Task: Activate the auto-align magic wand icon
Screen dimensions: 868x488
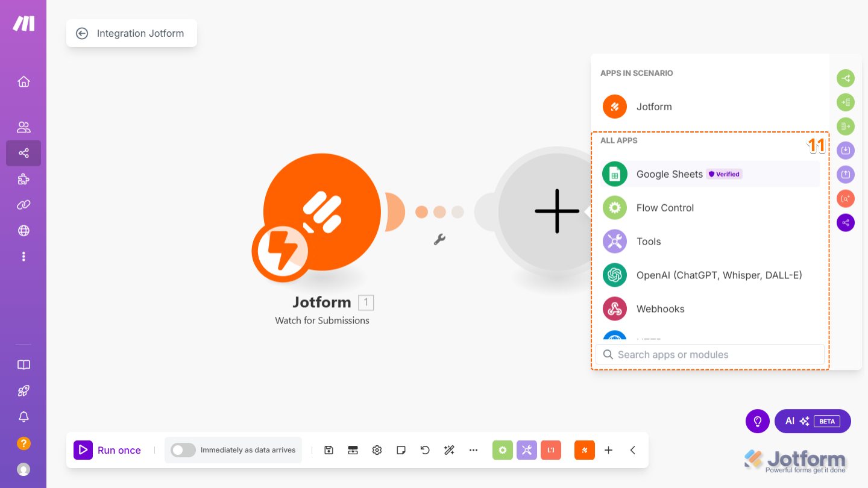Action: pos(449,450)
